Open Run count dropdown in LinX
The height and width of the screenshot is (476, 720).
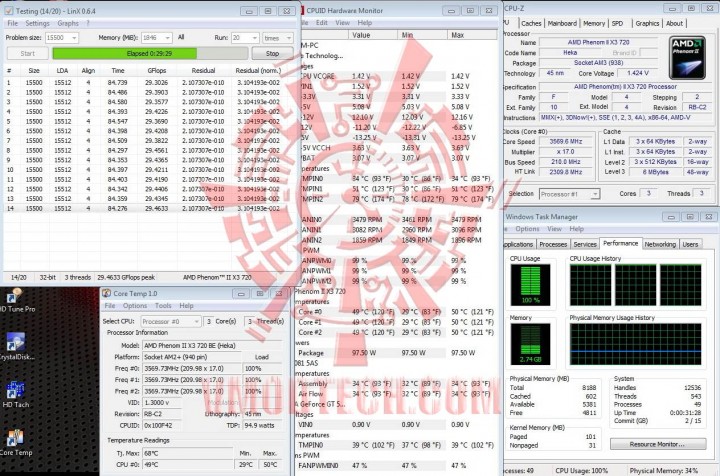coord(245,38)
